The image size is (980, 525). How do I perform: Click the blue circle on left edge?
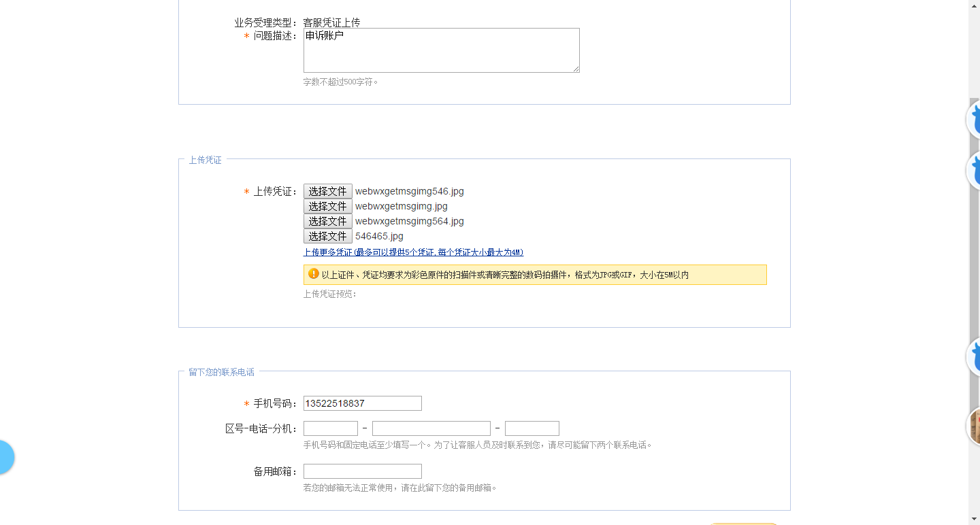pyautogui.click(x=5, y=457)
